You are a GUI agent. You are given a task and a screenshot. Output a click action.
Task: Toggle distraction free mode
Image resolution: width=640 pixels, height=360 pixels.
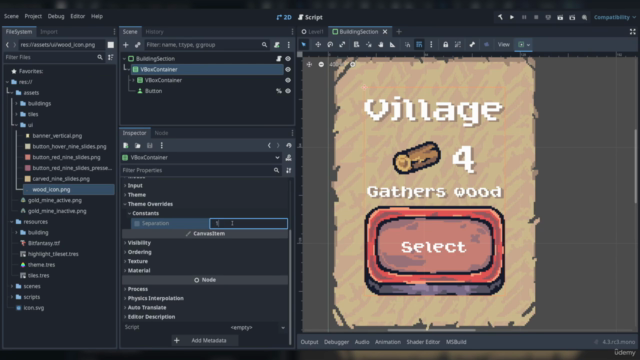coord(632,31)
